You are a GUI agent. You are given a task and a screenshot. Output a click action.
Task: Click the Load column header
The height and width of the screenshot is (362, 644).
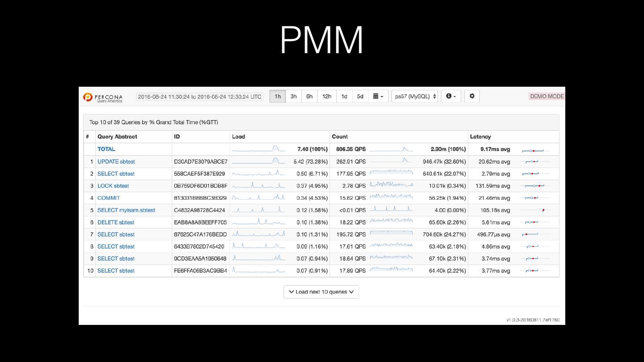pos(238,137)
